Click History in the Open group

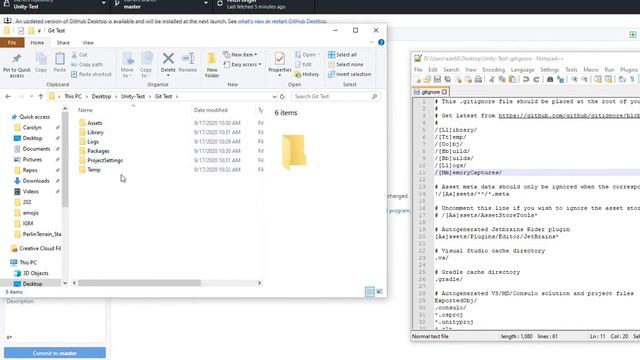point(307,74)
